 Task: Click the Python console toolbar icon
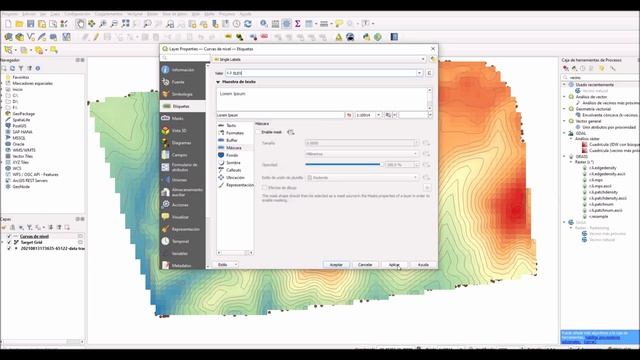(367, 37)
